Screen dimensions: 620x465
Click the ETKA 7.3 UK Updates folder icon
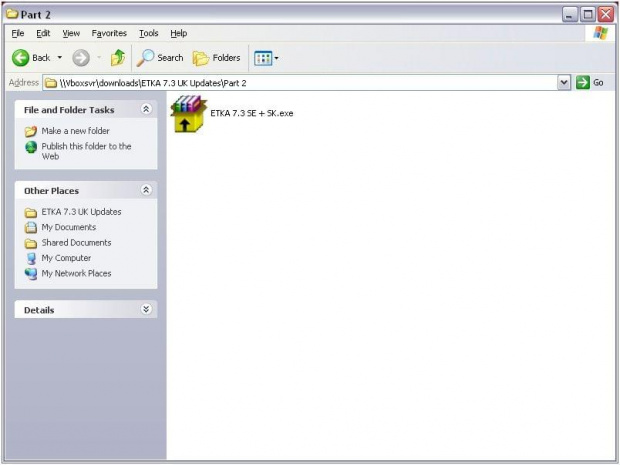pos(31,213)
